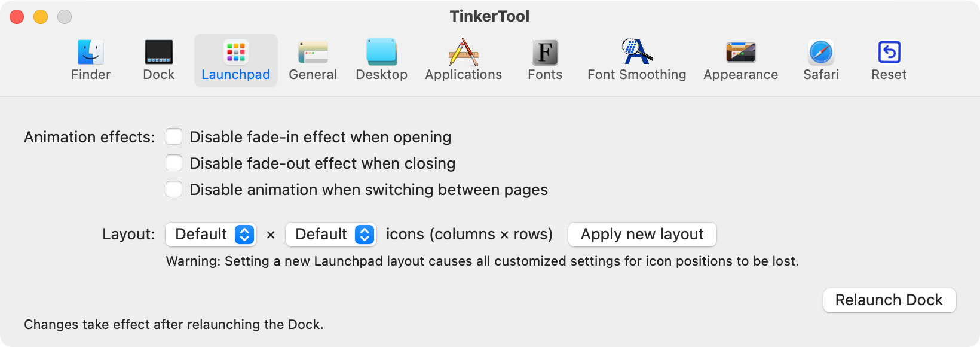Open the columns layout dropdown
Image resolution: width=980 pixels, height=347 pixels.
(210, 235)
